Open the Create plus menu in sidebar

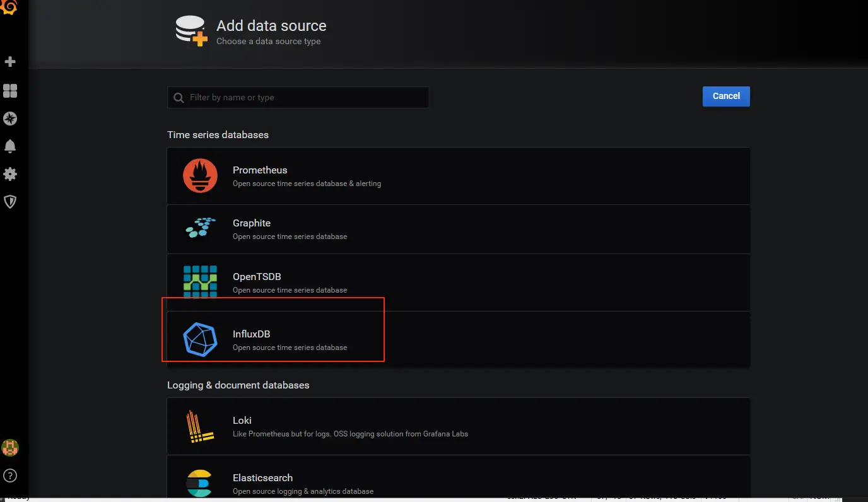pos(10,62)
